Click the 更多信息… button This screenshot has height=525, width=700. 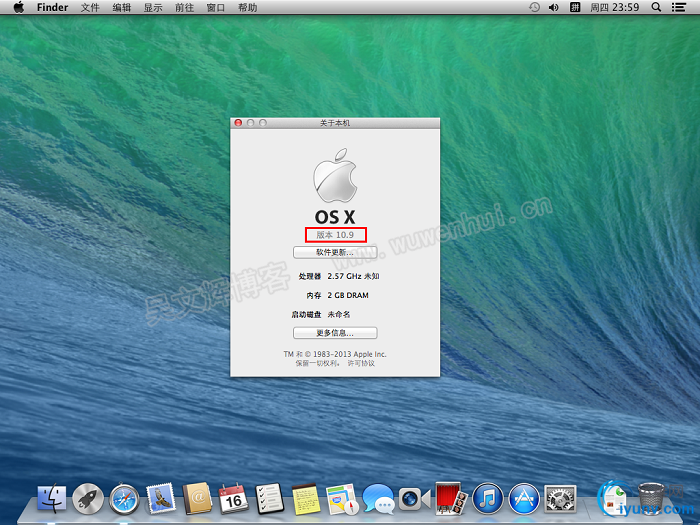pyautogui.click(x=335, y=332)
